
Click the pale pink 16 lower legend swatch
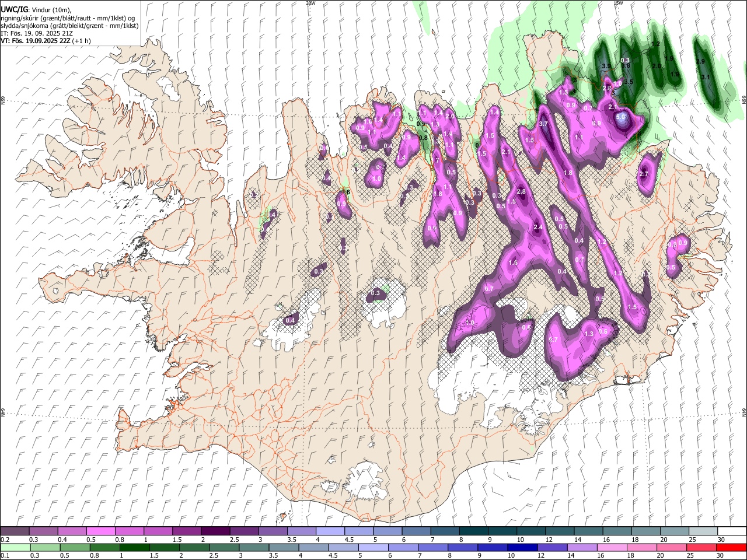(x=612, y=547)
